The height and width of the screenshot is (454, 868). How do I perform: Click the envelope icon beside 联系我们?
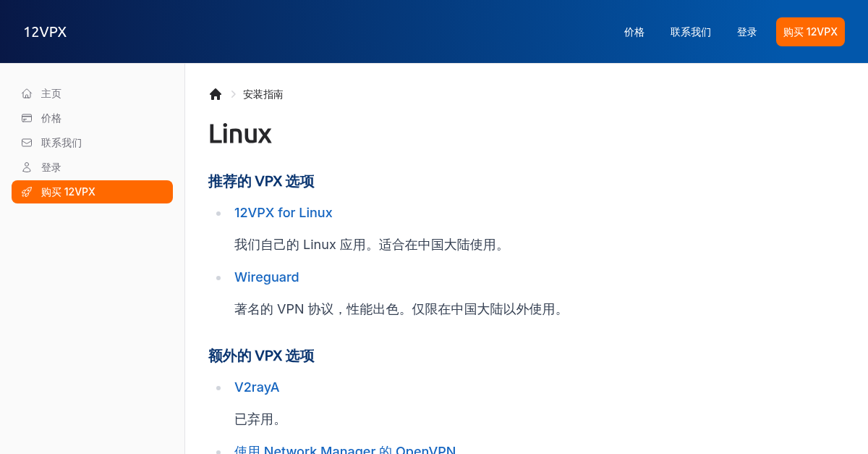click(x=27, y=143)
